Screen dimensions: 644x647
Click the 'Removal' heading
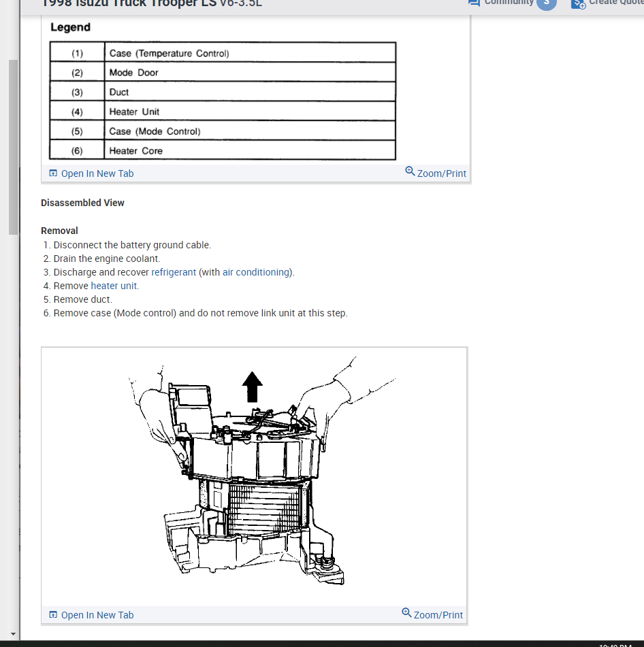pyautogui.click(x=59, y=231)
